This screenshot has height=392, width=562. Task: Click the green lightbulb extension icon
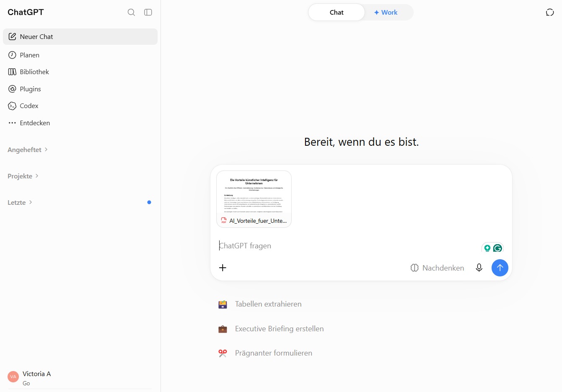click(487, 248)
